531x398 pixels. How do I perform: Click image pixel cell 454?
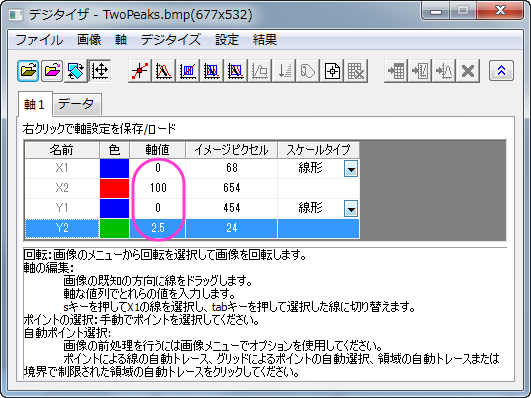click(232, 208)
